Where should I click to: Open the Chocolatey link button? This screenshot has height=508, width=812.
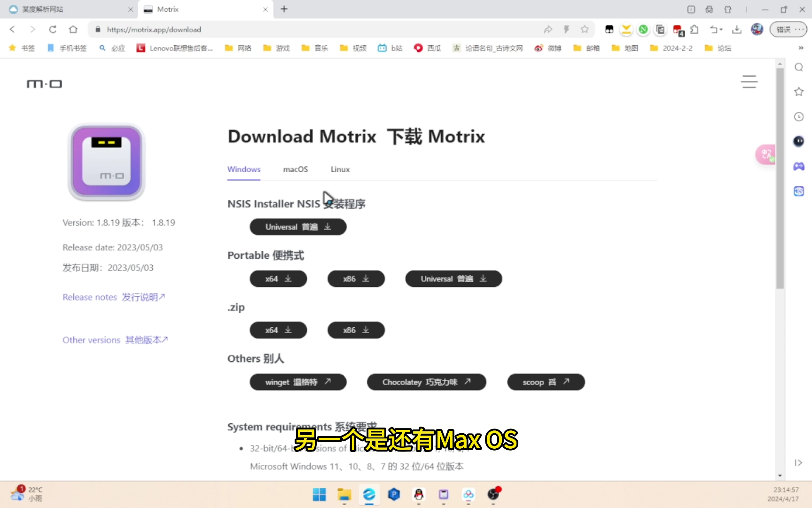click(427, 382)
